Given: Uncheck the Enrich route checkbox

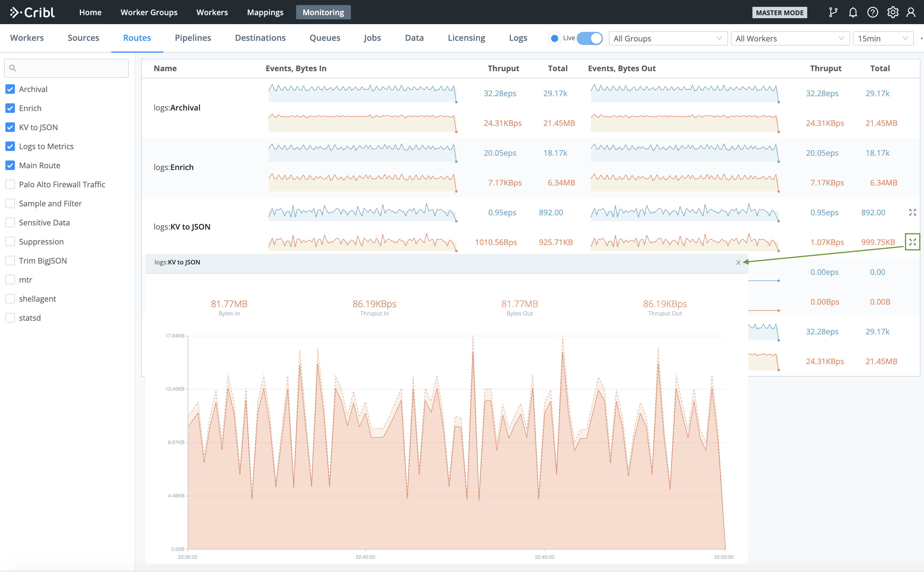Looking at the screenshot, I should [10, 108].
